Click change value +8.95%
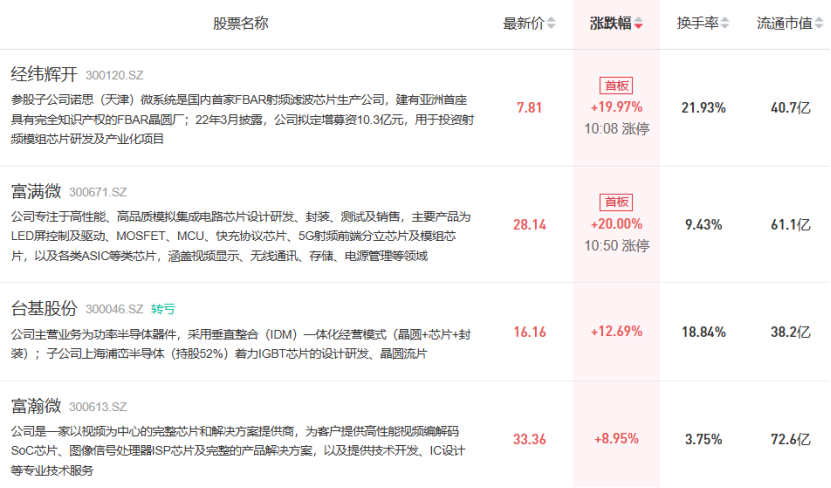The image size is (831, 488). 616,439
